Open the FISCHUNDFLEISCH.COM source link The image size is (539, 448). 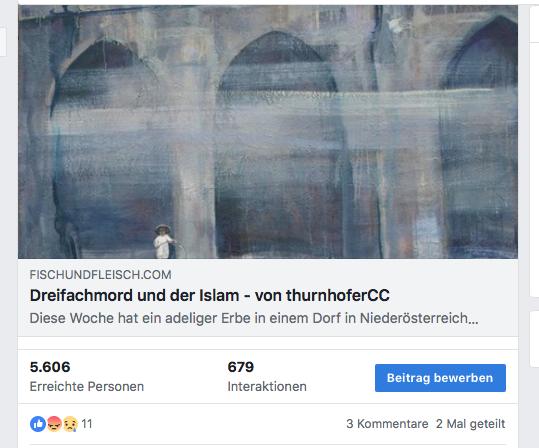(x=100, y=274)
